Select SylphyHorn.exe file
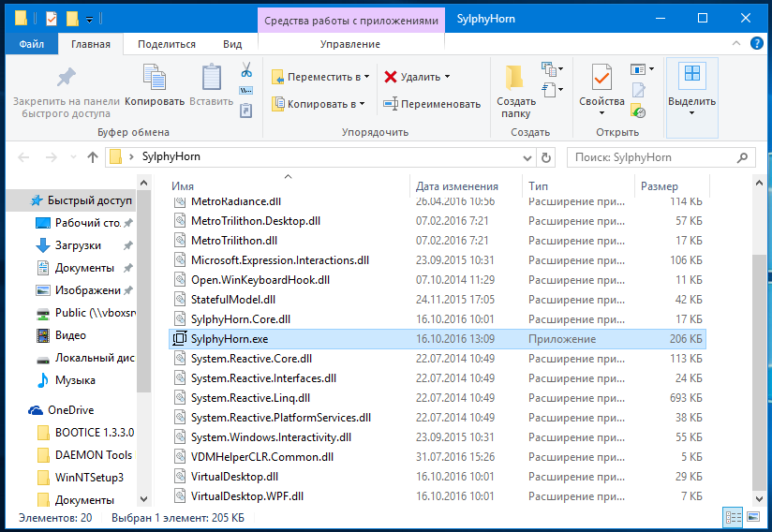 click(438, 339)
